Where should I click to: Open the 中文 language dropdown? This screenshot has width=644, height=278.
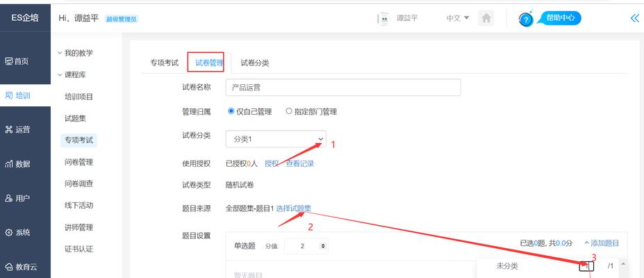(458, 19)
